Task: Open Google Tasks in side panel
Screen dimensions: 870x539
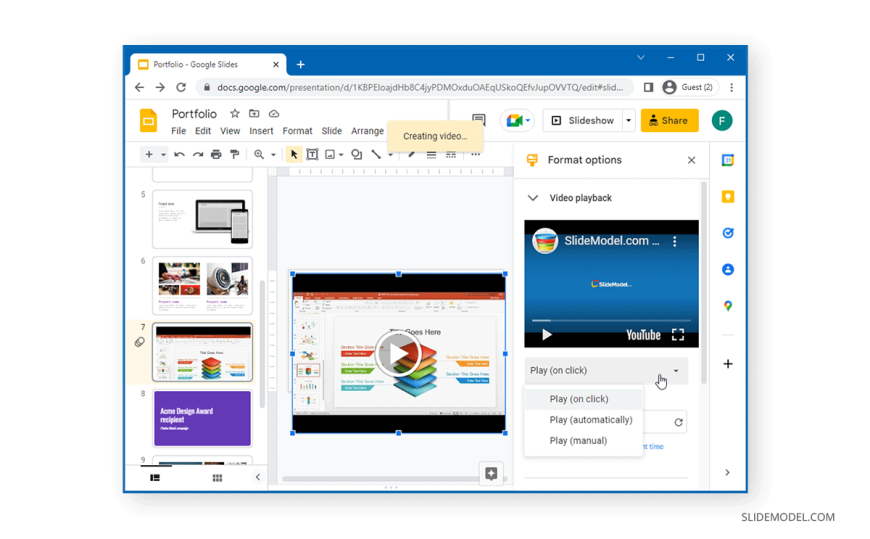Action: tap(728, 233)
